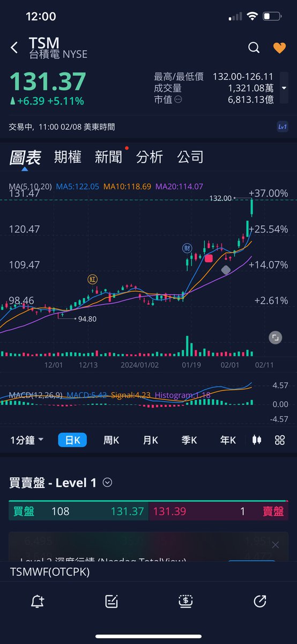Expand the 買賣盤 Level 1 chevron
This screenshot has width=297, height=644.
(x=107, y=482)
